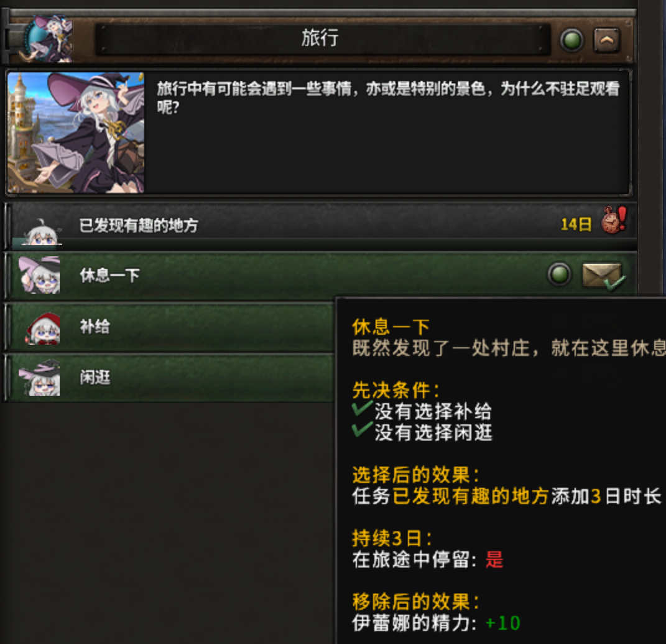This screenshot has height=644, width=666.
Task: Choose the 补给 decision
Action: click(x=171, y=327)
